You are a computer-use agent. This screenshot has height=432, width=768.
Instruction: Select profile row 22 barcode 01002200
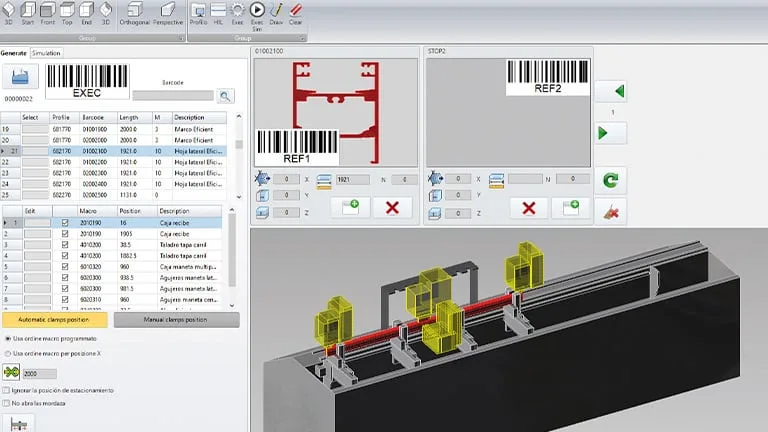click(114, 162)
